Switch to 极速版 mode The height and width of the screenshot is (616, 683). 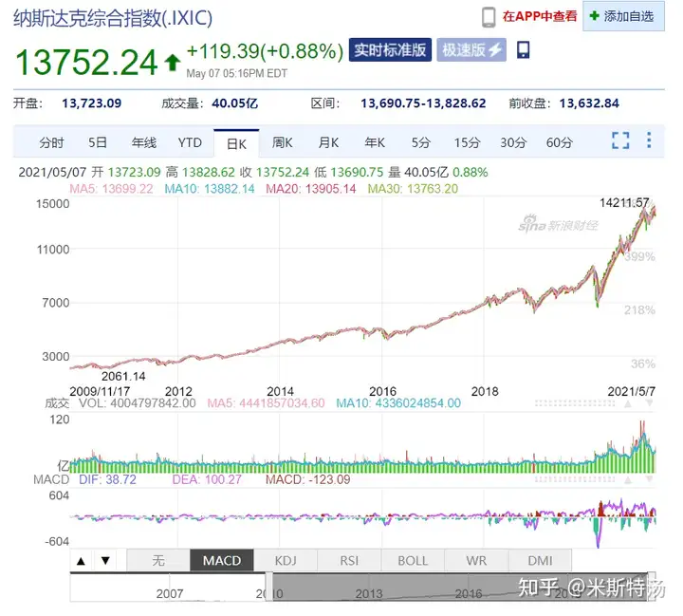tap(471, 49)
